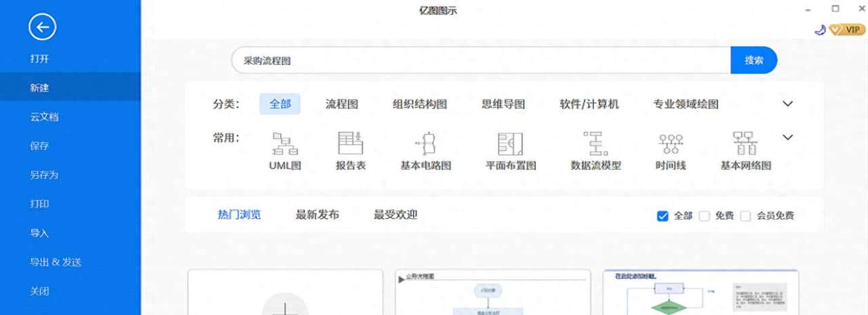The height and width of the screenshot is (315, 868).
Task: Switch to the 热门浏览 tab
Action: [239, 215]
